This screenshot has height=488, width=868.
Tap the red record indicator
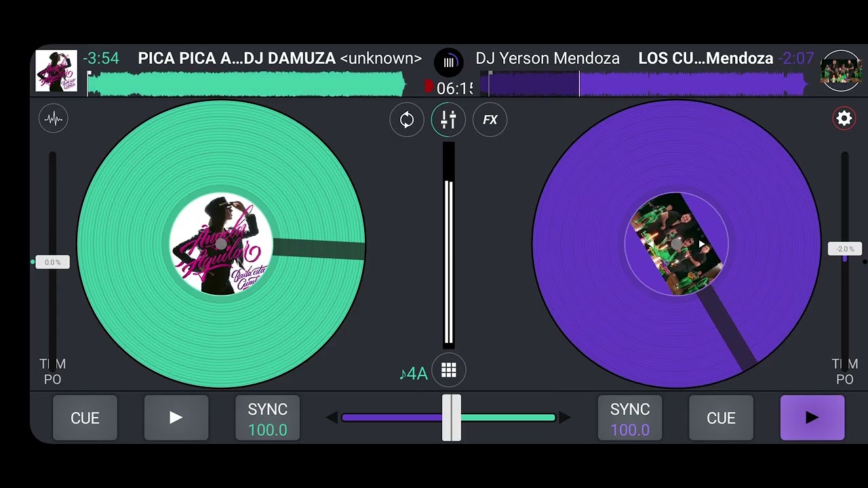tap(429, 87)
